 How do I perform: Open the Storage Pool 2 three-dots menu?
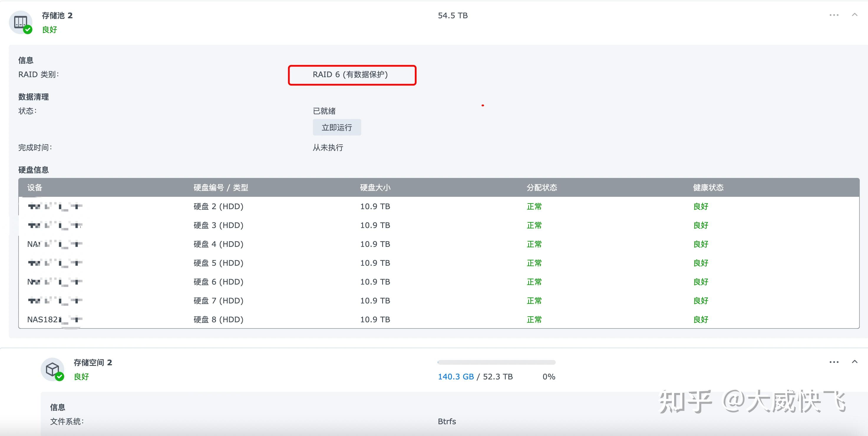834,15
